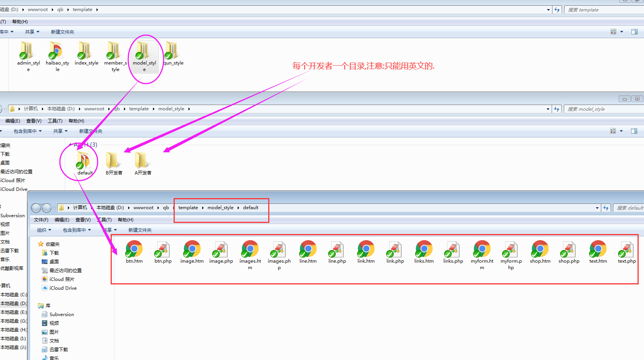Screen dimensions: 644x360
Task: Expand the 组织 dropdown menu
Action: pos(44,230)
